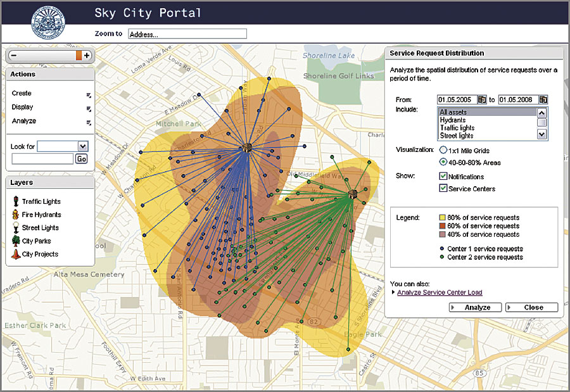This screenshot has width=570, height=392.
Task: Click Center 2 service center map icon
Action: pos(352,194)
